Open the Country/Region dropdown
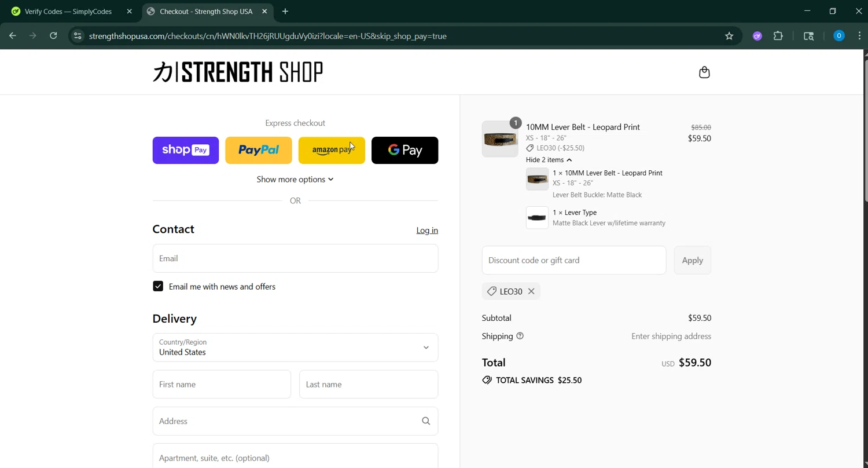This screenshot has width=868, height=468. click(295, 348)
